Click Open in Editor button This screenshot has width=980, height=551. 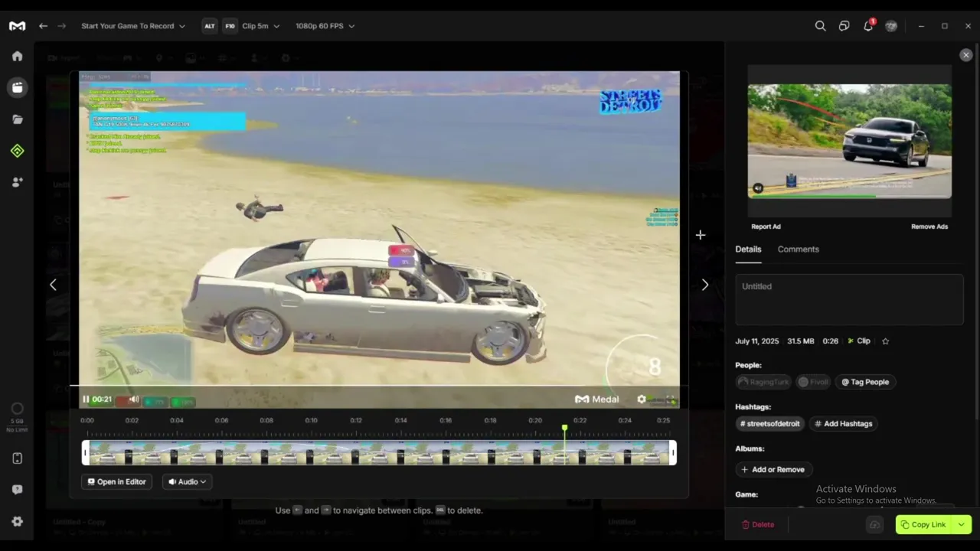tap(117, 482)
